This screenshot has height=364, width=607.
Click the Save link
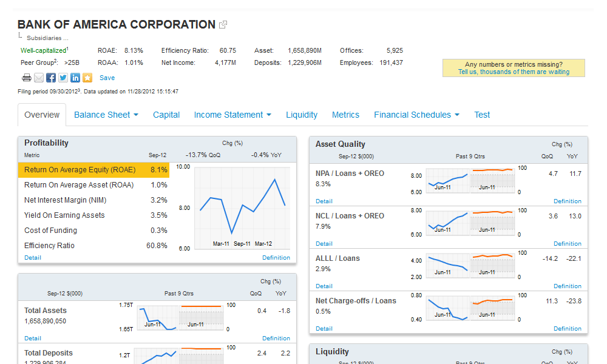pyautogui.click(x=107, y=78)
